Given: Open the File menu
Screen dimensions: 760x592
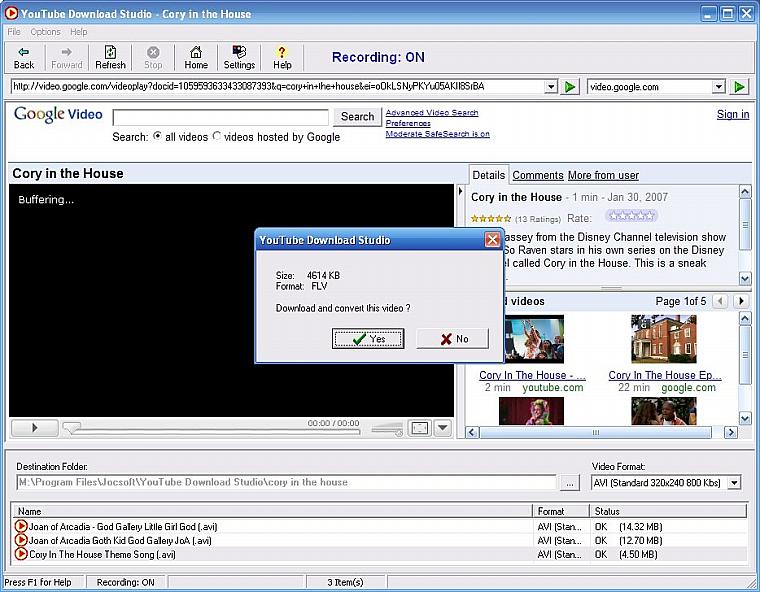Looking at the screenshot, I should click(14, 32).
